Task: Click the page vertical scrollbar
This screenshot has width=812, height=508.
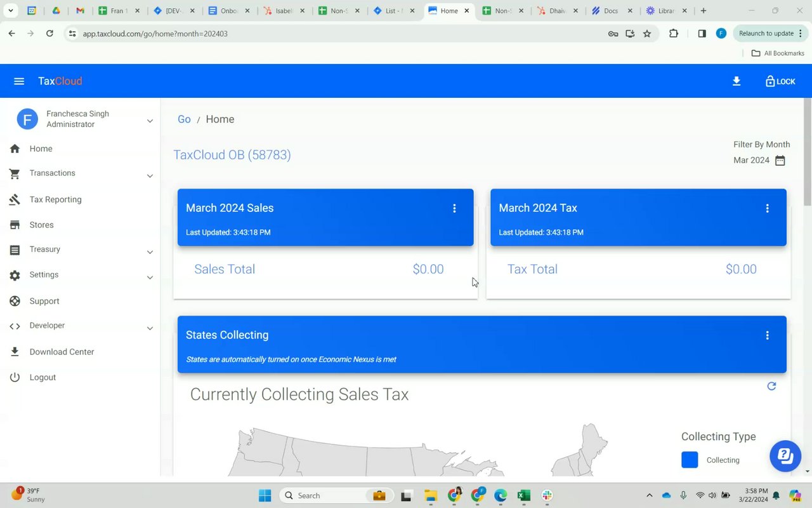Action: 808,152
